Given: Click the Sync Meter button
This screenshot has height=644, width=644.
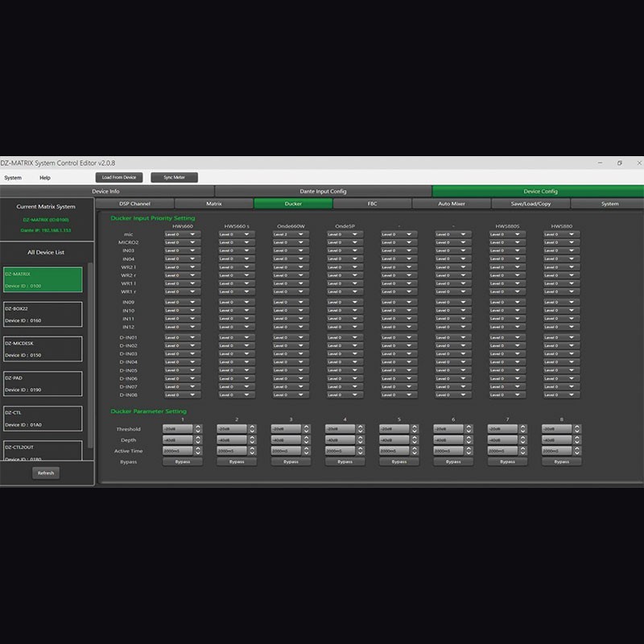Looking at the screenshot, I should tap(174, 177).
